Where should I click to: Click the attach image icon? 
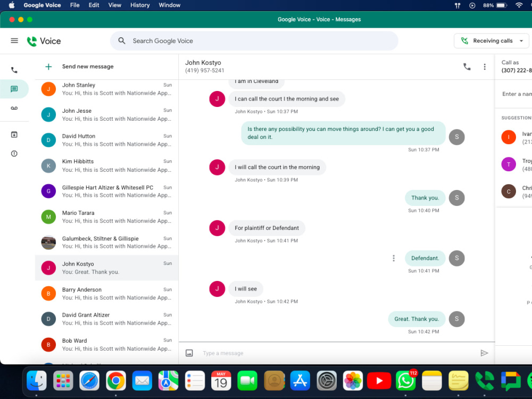pos(189,353)
